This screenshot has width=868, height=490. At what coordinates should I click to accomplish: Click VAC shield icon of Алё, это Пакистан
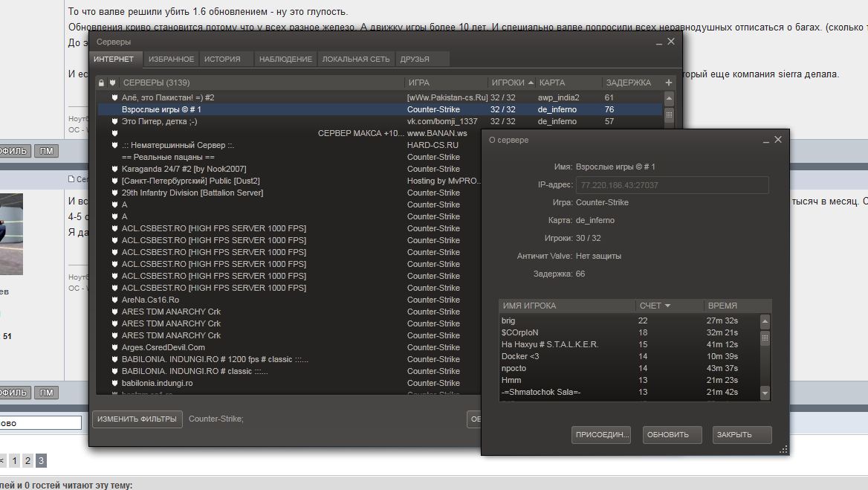click(x=114, y=97)
